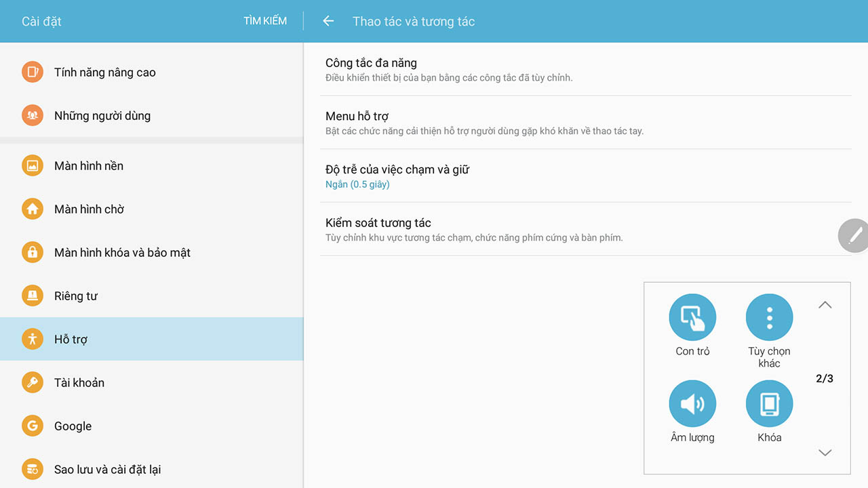Show next assistant menu page
The height and width of the screenshot is (488, 868).
825,453
